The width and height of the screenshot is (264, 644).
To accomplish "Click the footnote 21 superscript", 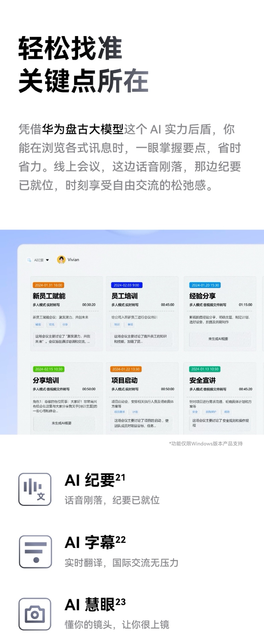I will tap(120, 477).
